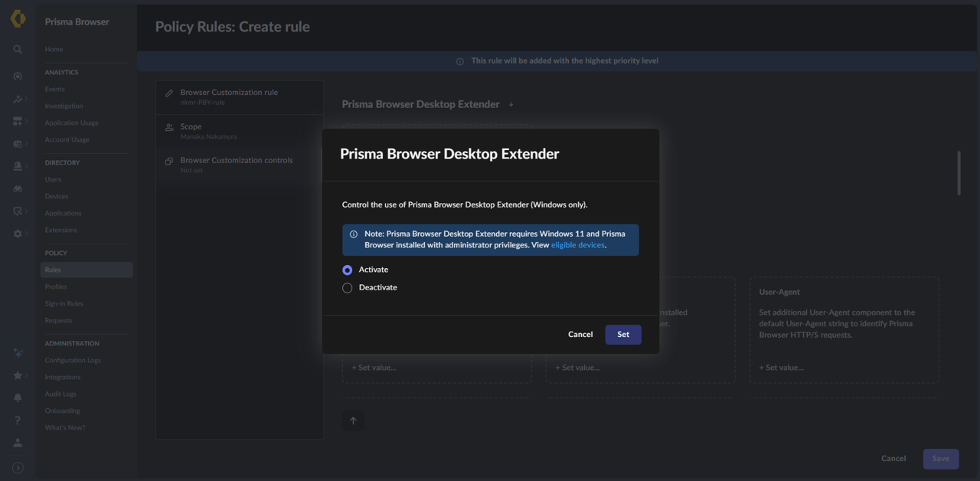The image size is (980, 481).
Task: Select the Browser Customization rule step
Action: click(240, 97)
